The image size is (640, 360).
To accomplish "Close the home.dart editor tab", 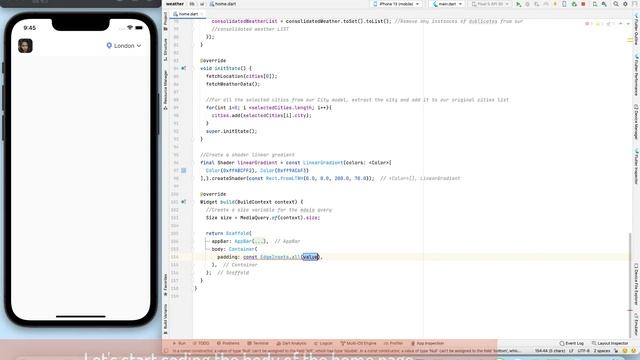I will [202, 14].
